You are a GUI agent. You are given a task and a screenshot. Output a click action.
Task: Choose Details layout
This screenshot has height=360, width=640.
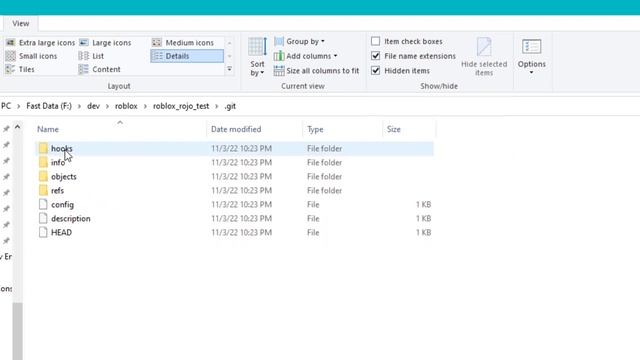187,56
